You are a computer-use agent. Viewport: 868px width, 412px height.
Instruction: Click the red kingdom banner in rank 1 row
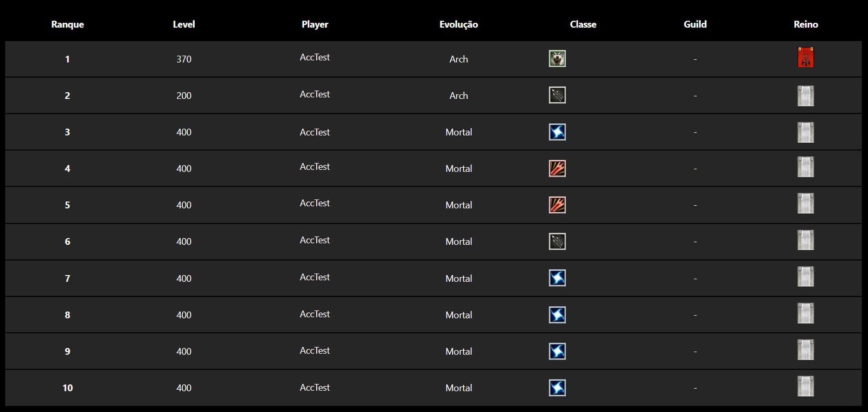click(x=806, y=57)
